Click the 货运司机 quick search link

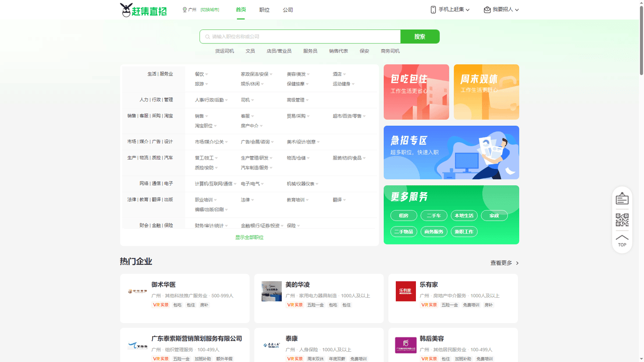pyautogui.click(x=225, y=51)
